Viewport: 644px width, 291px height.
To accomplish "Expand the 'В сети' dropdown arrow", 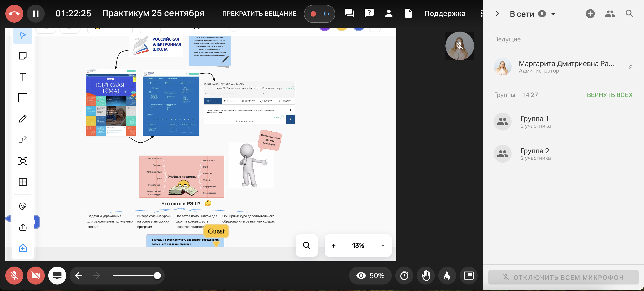I will tap(553, 14).
